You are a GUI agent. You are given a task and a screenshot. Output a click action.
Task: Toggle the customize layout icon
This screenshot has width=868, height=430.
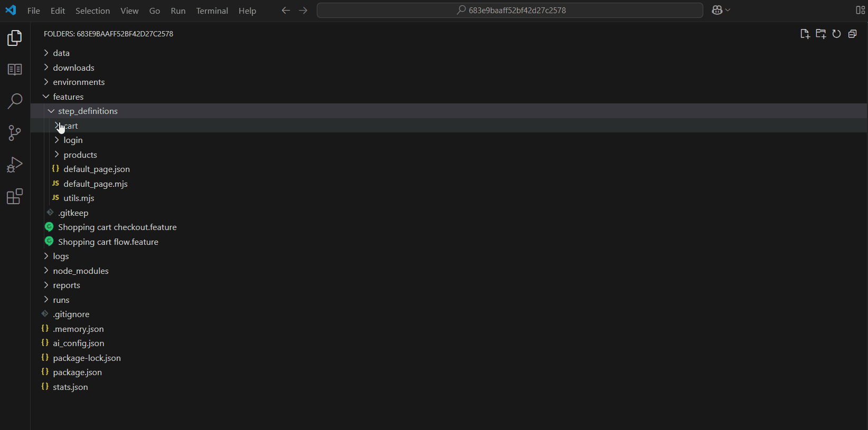(860, 11)
